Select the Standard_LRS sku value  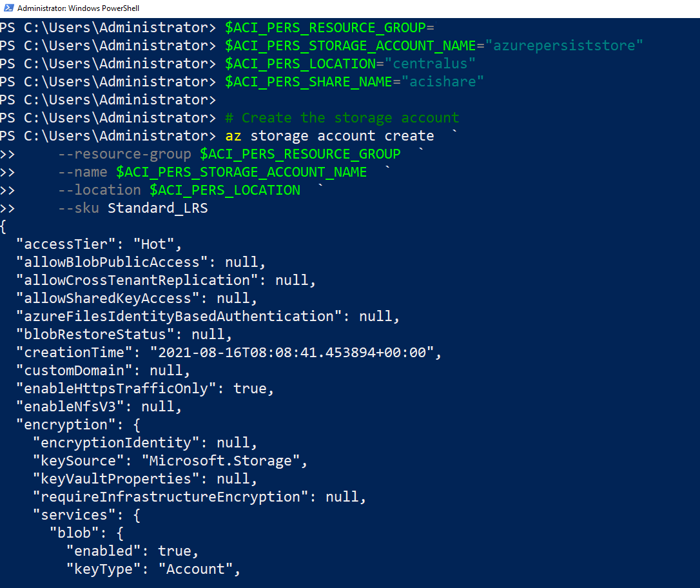(158, 208)
